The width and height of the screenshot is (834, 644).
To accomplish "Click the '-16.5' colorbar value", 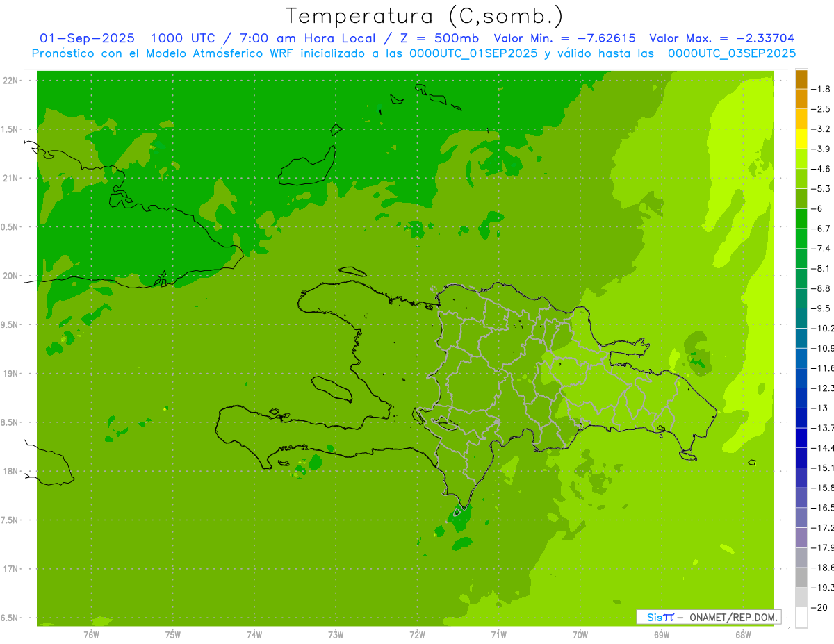I will coord(823,508).
